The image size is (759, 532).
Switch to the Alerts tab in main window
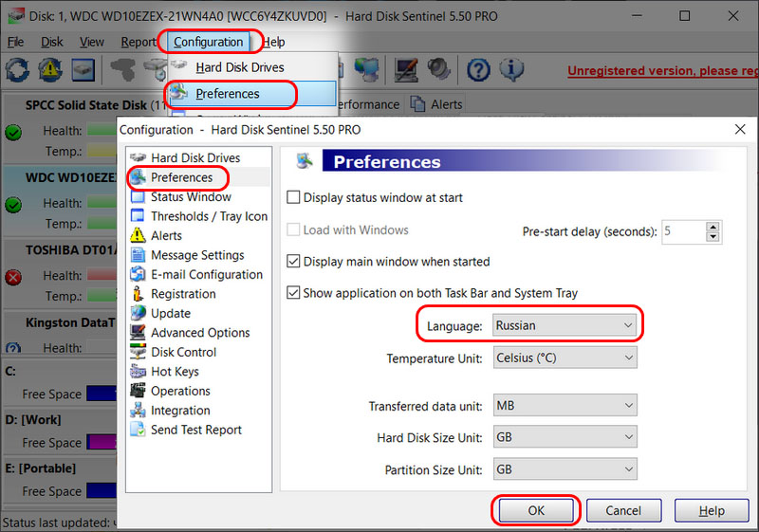[436, 104]
